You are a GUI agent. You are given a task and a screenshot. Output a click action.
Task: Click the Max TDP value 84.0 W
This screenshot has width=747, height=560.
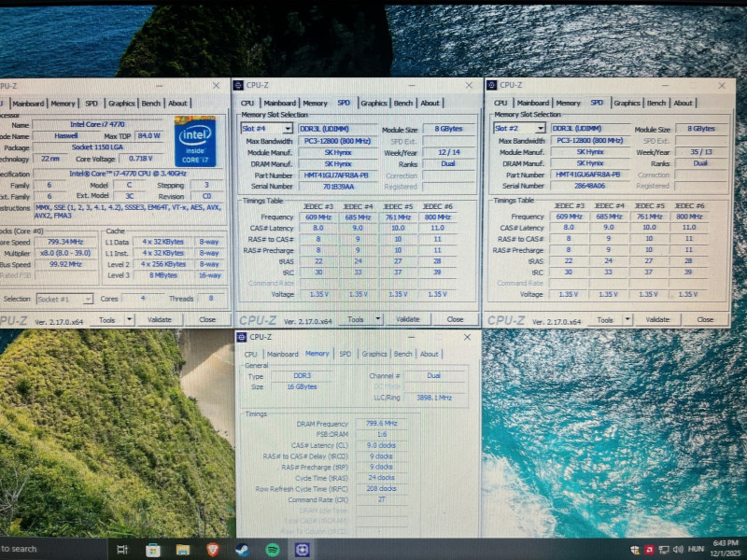[x=149, y=136]
